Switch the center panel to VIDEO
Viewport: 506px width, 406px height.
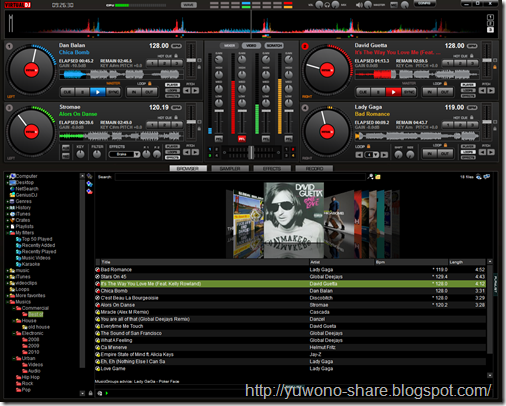[251, 46]
